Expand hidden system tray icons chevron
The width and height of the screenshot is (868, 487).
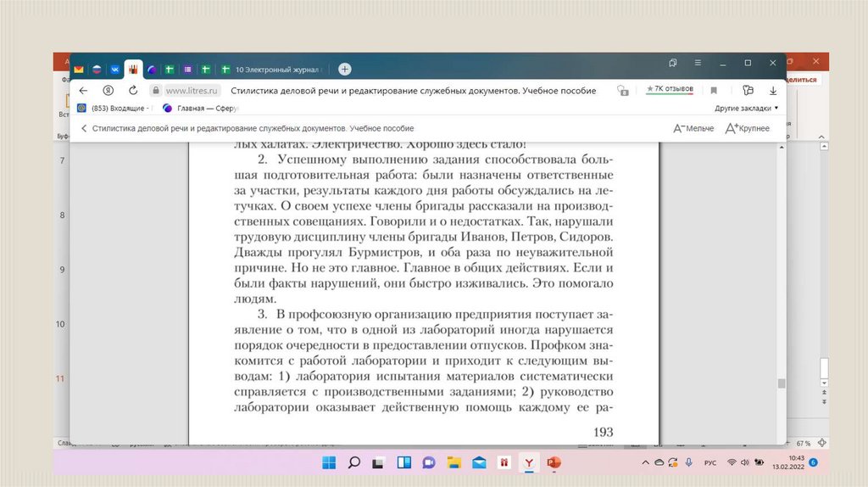(x=647, y=462)
